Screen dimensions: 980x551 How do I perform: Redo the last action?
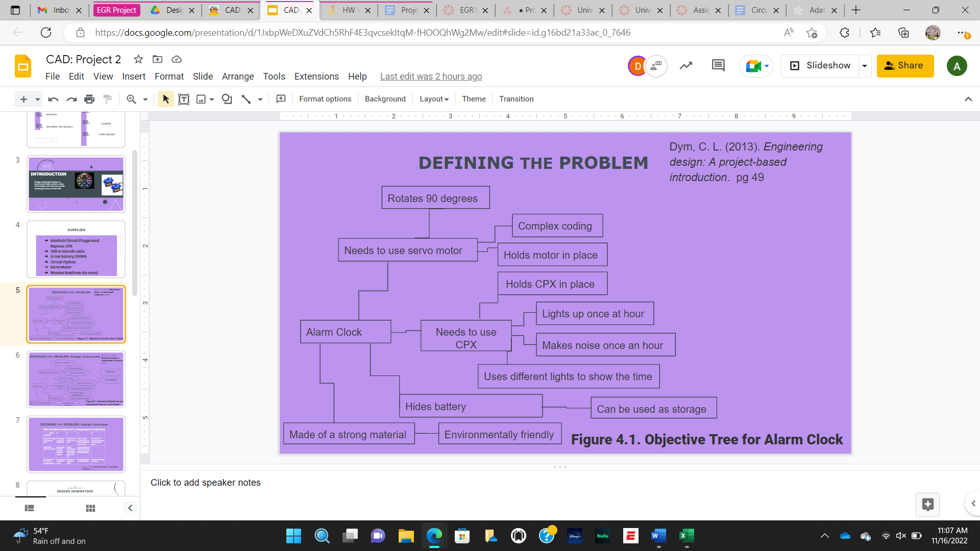[71, 99]
